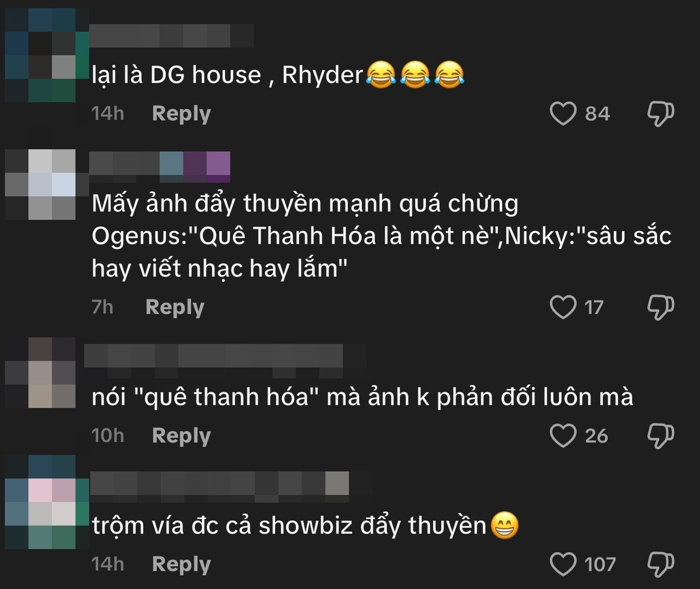Open the blurred username above "Mấy ảnh đẩy thuyền"
Image resolution: width=700 pixels, height=589 pixels.
160,167
